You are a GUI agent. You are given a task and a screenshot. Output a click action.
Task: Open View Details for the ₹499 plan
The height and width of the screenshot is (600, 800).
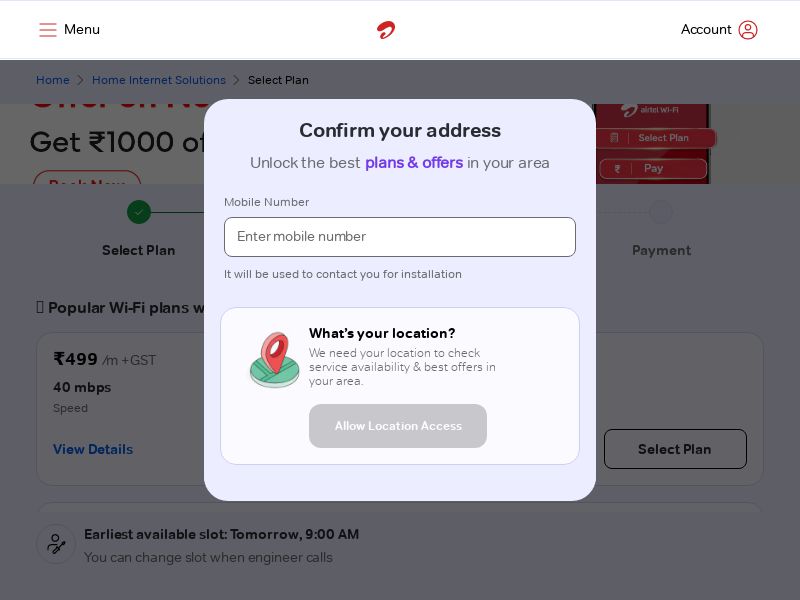[93, 449]
